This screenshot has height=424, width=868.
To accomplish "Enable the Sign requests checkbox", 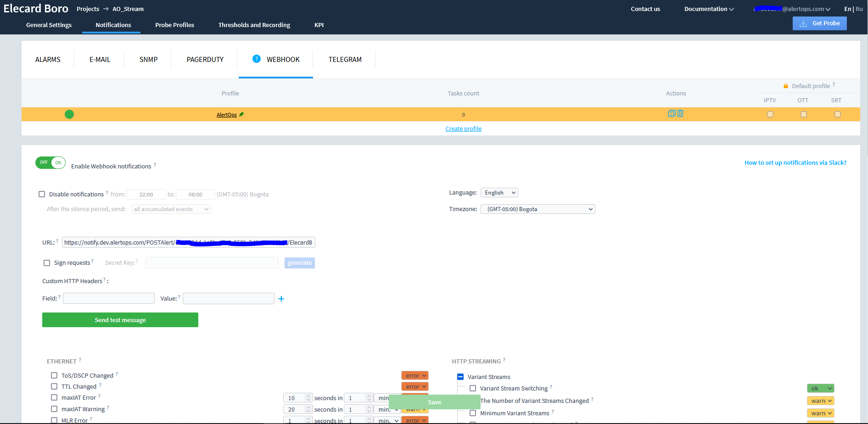I will pos(47,263).
